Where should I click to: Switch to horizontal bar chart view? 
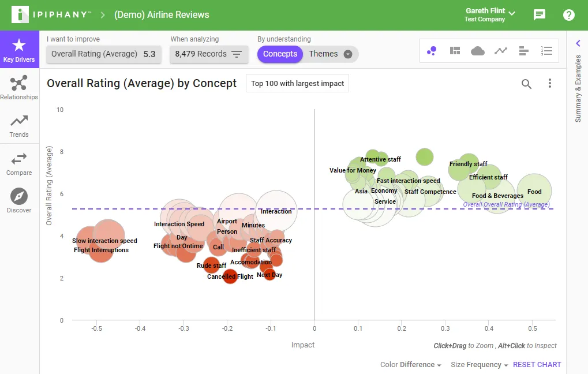tap(523, 51)
